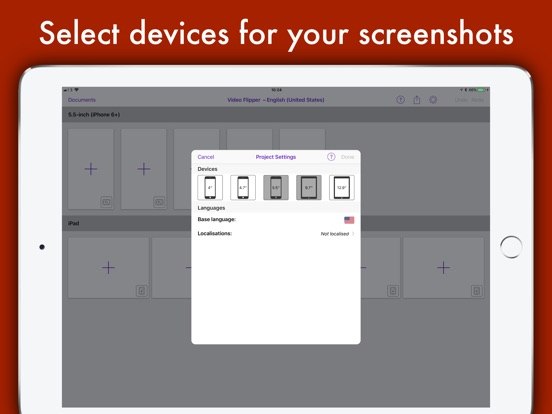Toggle the 4.7-inch iPhone device

tap(243, 187)
